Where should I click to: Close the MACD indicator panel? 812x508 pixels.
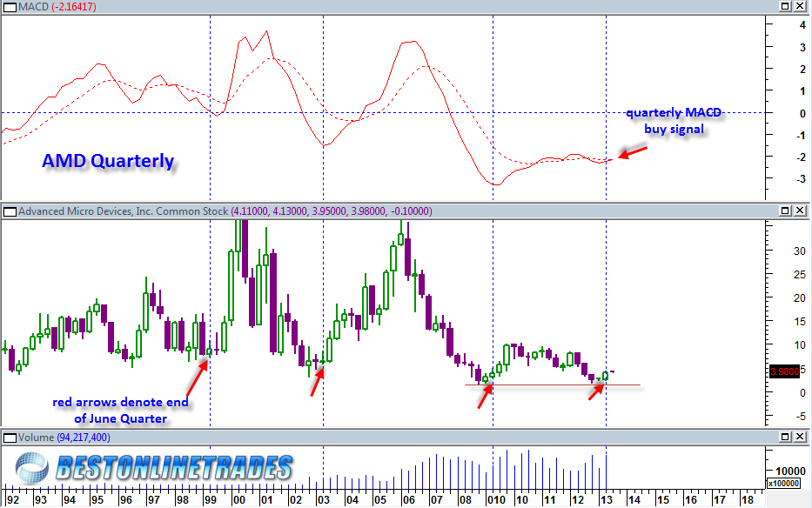click(800, 6)
